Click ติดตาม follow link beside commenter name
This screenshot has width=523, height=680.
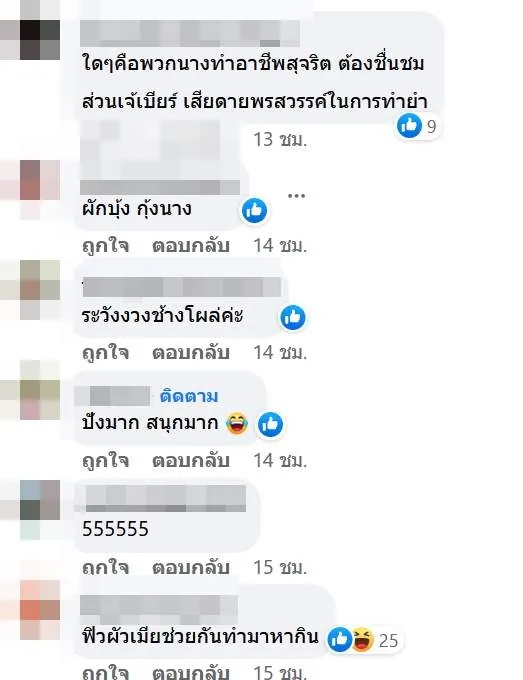click(x=189, y=396)
